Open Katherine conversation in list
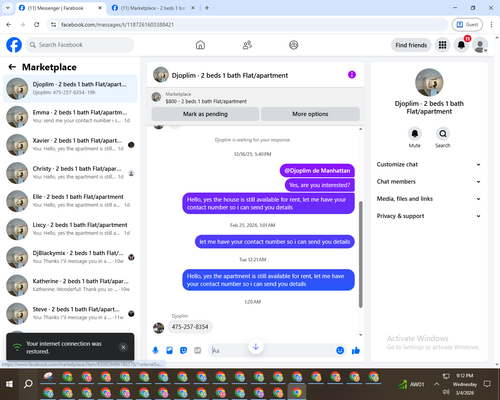The image size is (500, 400). coord(70,285)
